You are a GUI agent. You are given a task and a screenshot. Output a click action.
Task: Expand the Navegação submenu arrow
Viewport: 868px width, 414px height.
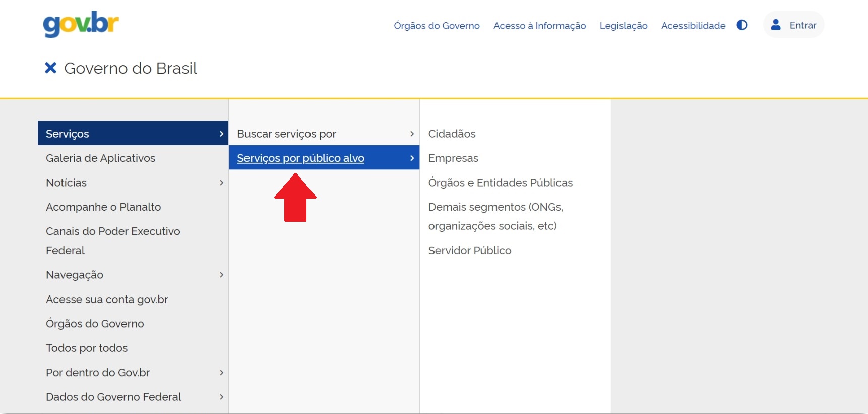click(221, 275)
